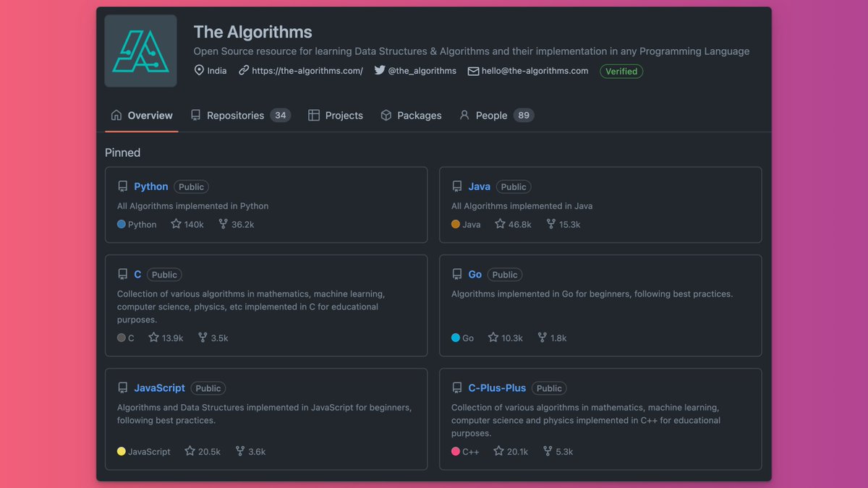Click the fork icon showing 5.3k

(548, 451)
